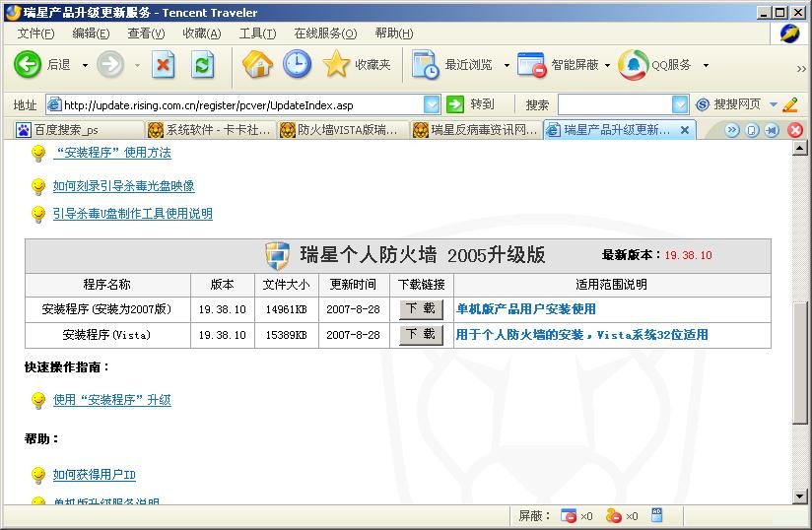
Task: Open the 最近浏览 dropdown arrow
Action: click(x=507, y=65)
